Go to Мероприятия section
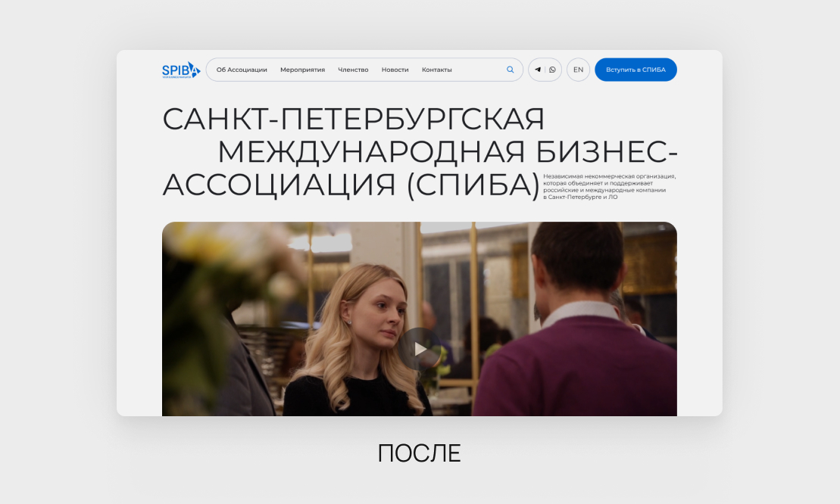 303,70
